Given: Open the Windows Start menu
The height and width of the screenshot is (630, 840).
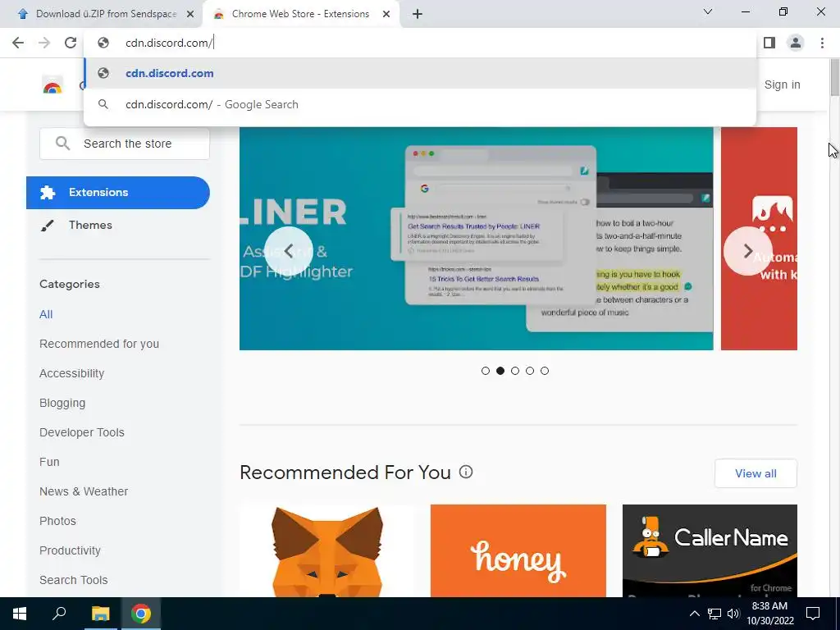Looking at the screenshot, I should (20, 614).
